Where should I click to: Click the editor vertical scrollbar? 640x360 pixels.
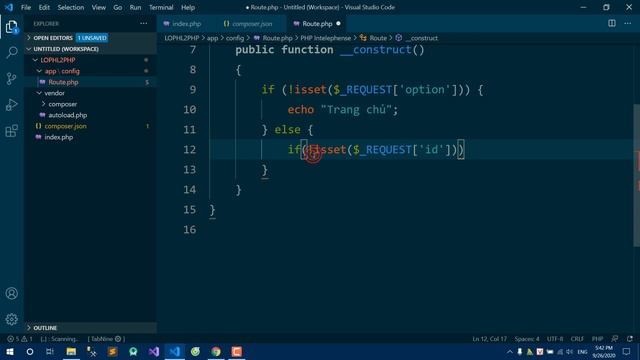click(636, 176)
